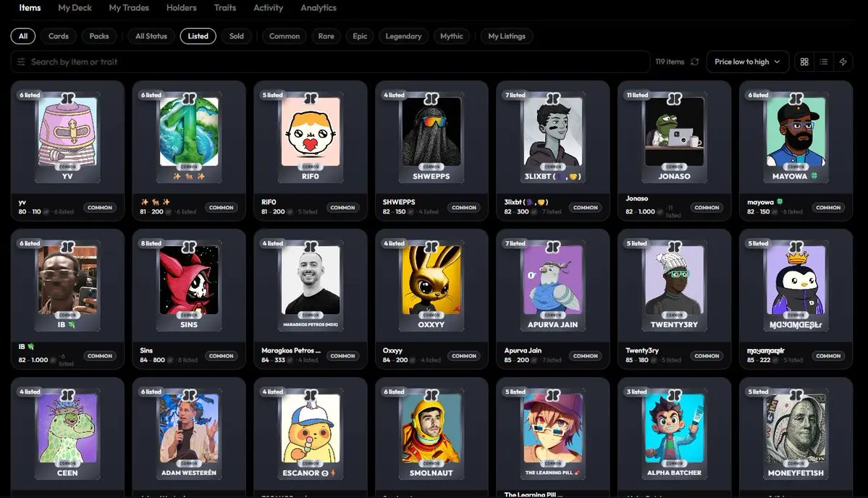Click the '119 items' count text
868x498 pixels.
[670, 62]
